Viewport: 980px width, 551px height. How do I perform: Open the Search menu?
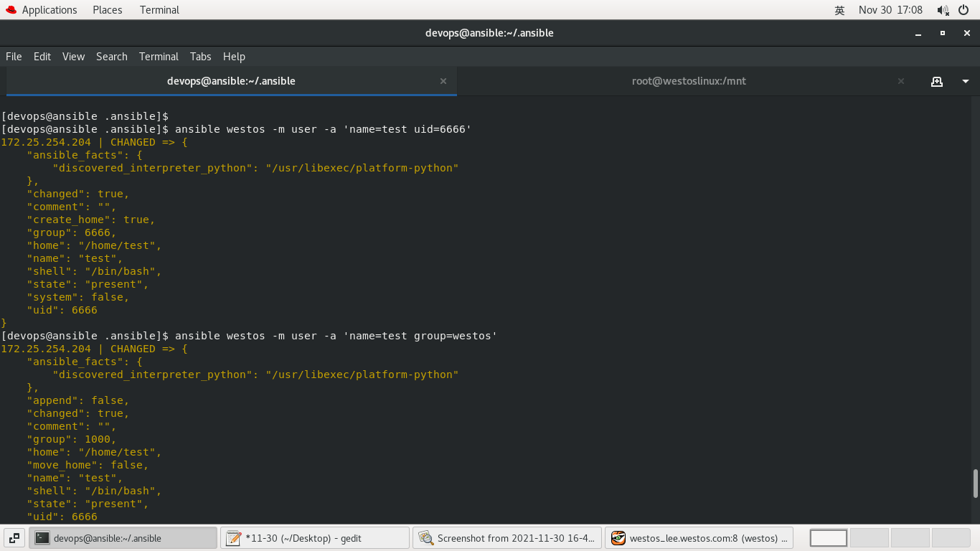coord(112,57)
